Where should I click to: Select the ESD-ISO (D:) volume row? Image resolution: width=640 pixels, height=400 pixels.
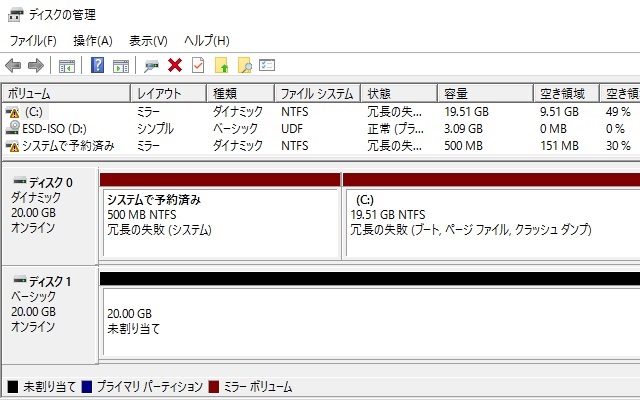pyautogui.click(x=54, y=129)
